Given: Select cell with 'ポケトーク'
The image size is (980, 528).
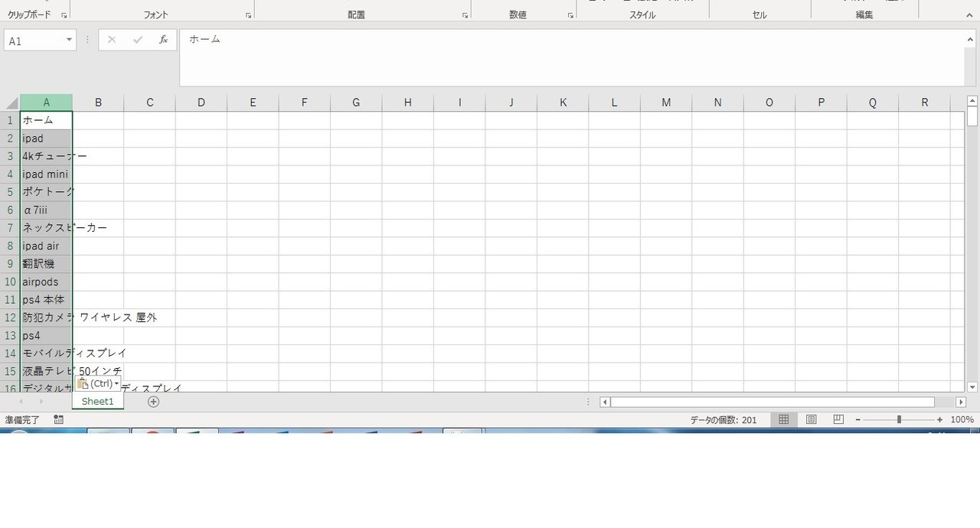Looking at the screenshot, I should (46, 192).
